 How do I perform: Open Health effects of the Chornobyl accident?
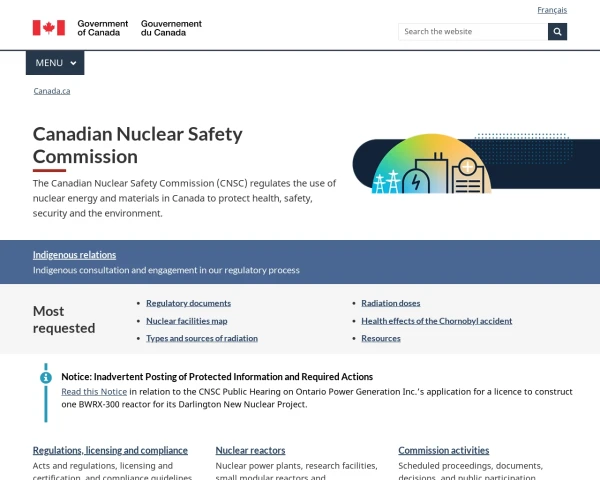pos(437,321)
